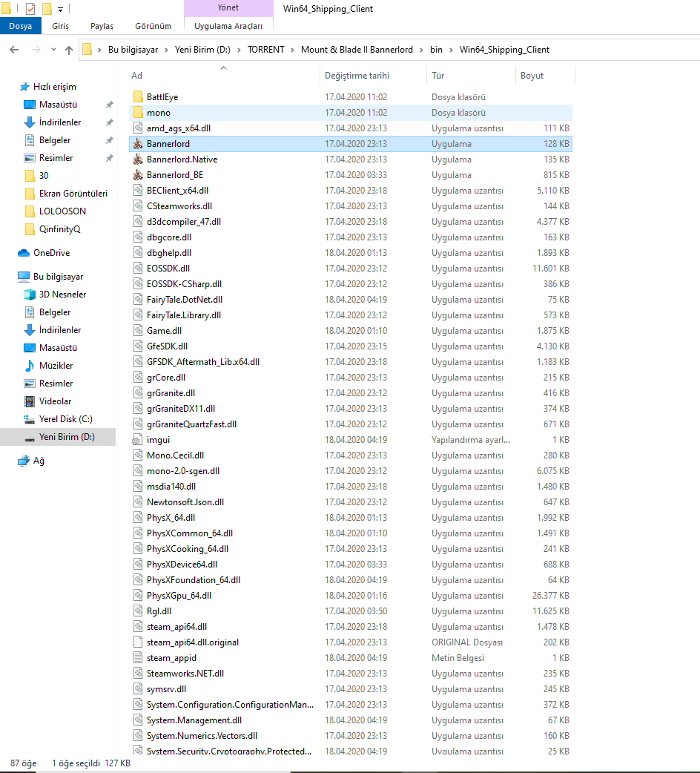Select the System.Management.dll file
This screenshot has height=773, width=700.
(351, 720)
